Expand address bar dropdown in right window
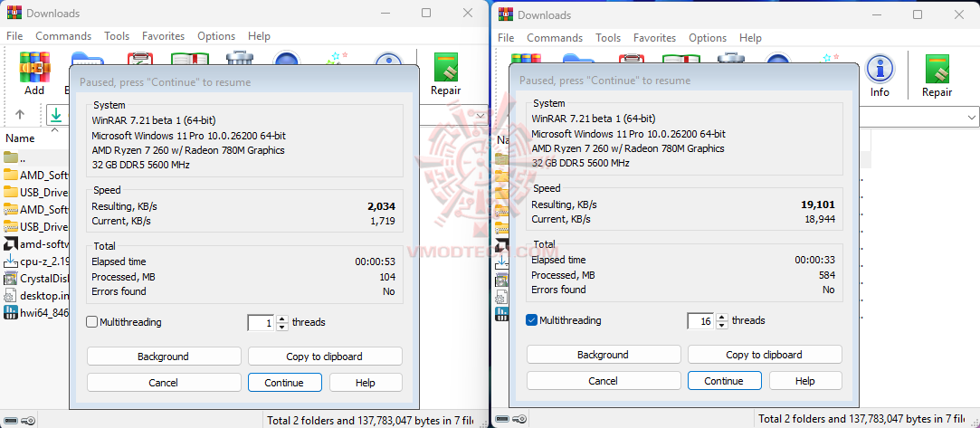Screen dimensions: 980x428 [x=972, y=117]
